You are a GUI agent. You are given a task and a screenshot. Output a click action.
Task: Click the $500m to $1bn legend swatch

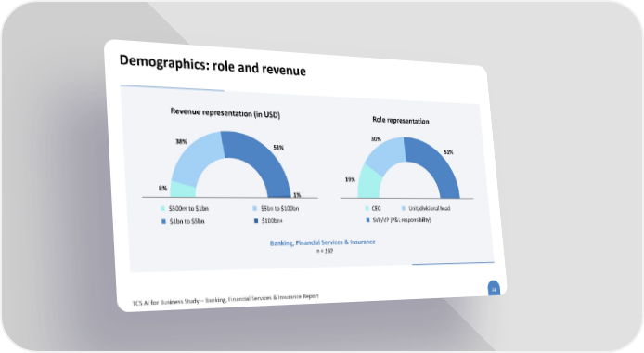point(162,208)
